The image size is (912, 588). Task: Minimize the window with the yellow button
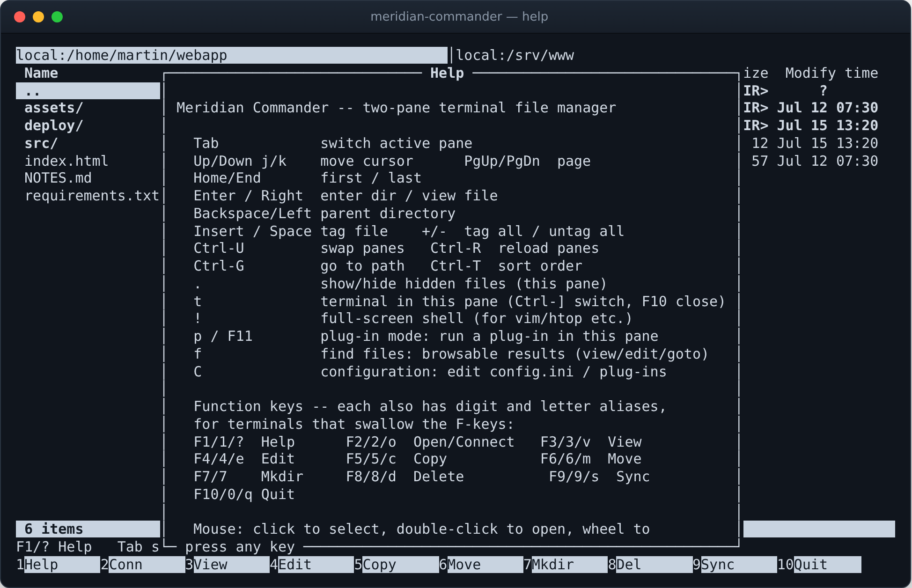38,17
